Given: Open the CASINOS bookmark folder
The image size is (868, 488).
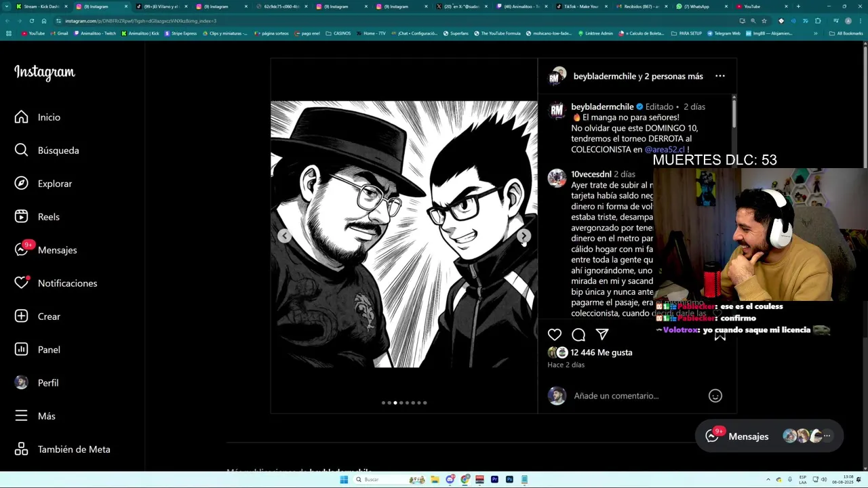Looking at the screenshot, I should pos(338,33).
